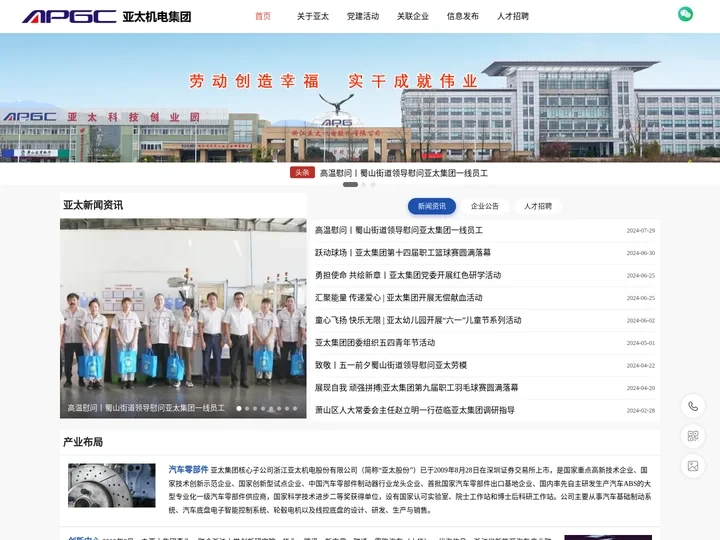Click the main banner image 劳动创造幸福

tap(360, 98)
